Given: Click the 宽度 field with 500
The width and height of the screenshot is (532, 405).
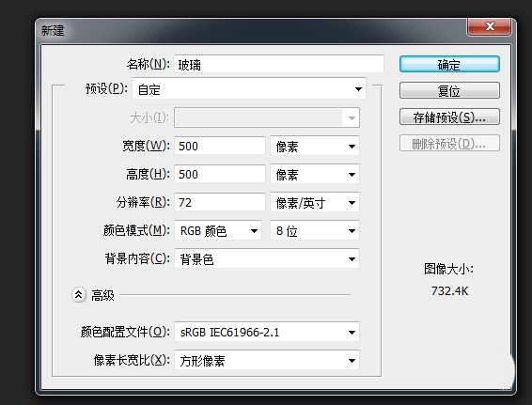Looking at the screenshot, I should (220, 147).
